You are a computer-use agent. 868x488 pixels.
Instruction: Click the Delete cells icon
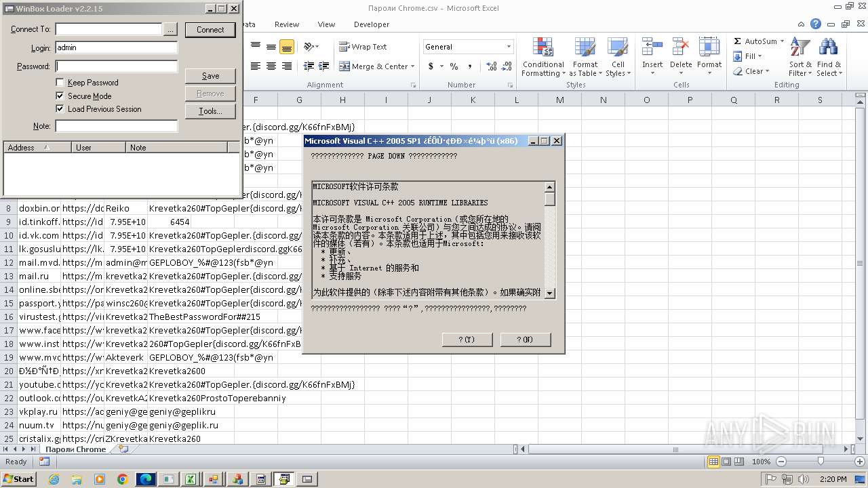tap(681, 47)
